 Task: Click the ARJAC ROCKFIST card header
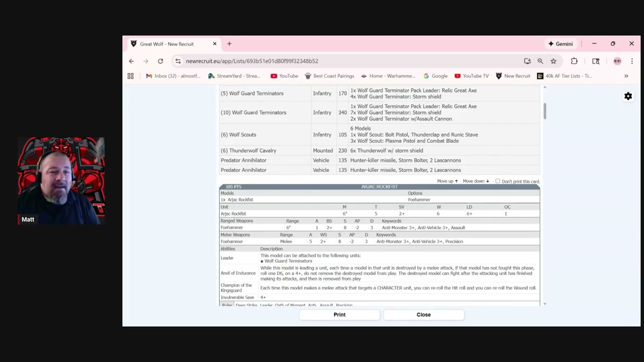click(379, 187)
